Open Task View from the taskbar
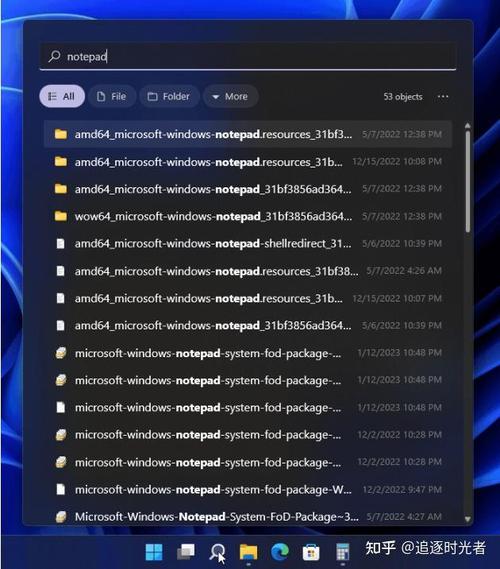Image resolution: width=500 pixels, height=569 pixels. pos(185,552)
